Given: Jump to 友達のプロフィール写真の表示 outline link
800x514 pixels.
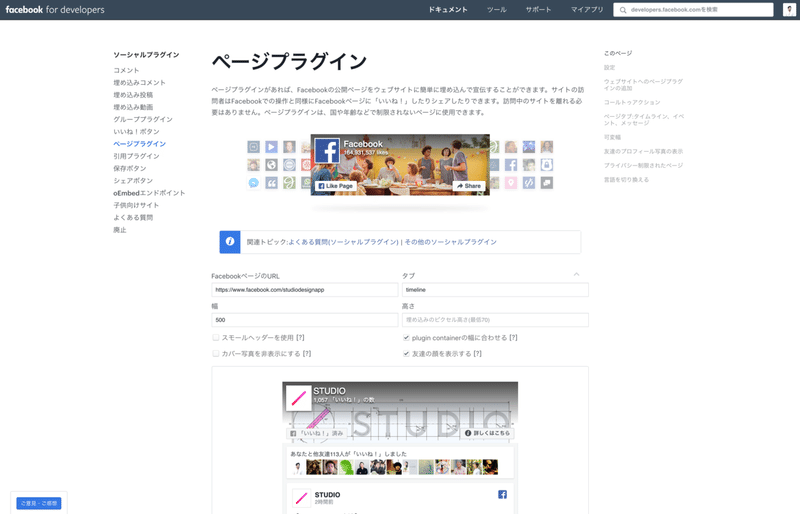Looking at the screenshot, I should pos(643,151).
